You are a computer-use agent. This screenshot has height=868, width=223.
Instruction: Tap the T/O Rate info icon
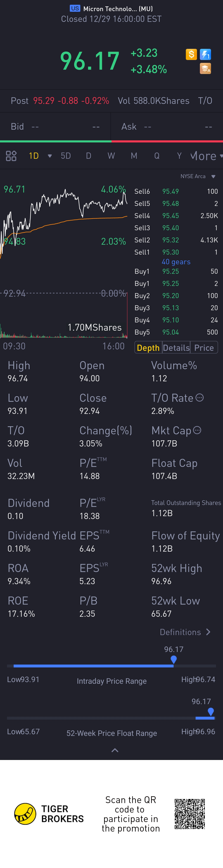(200, 398)
